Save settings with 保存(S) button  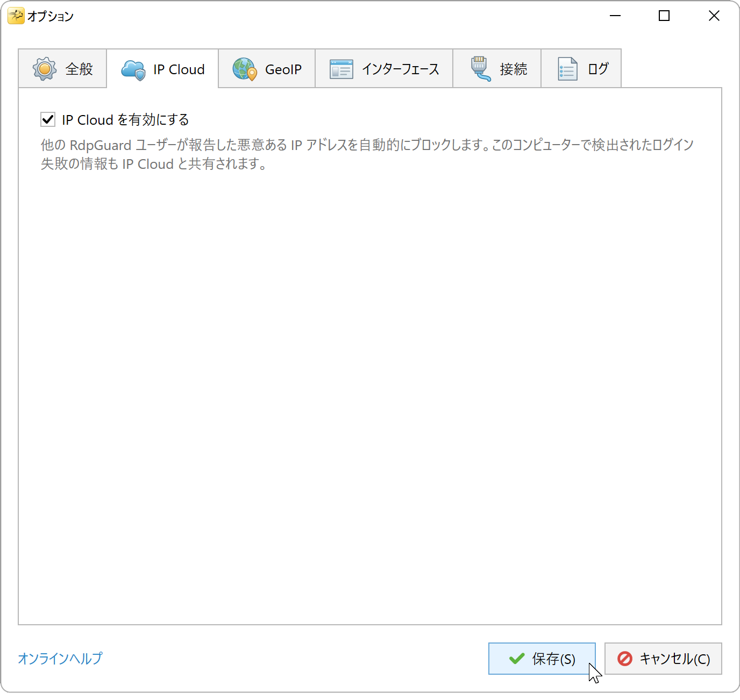pyautogui.click(x=542, y=659)
